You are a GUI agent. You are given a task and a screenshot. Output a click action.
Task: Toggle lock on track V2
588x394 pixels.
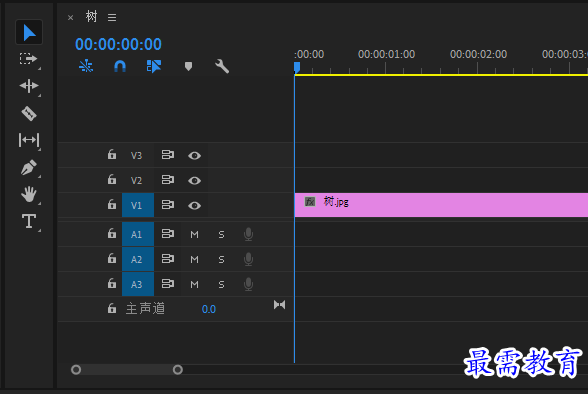point(112,179)
